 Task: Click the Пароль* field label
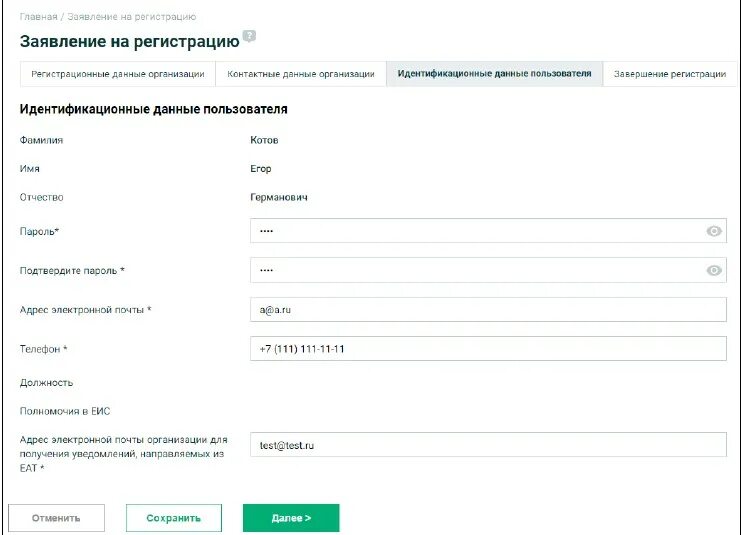pos(40,232)
